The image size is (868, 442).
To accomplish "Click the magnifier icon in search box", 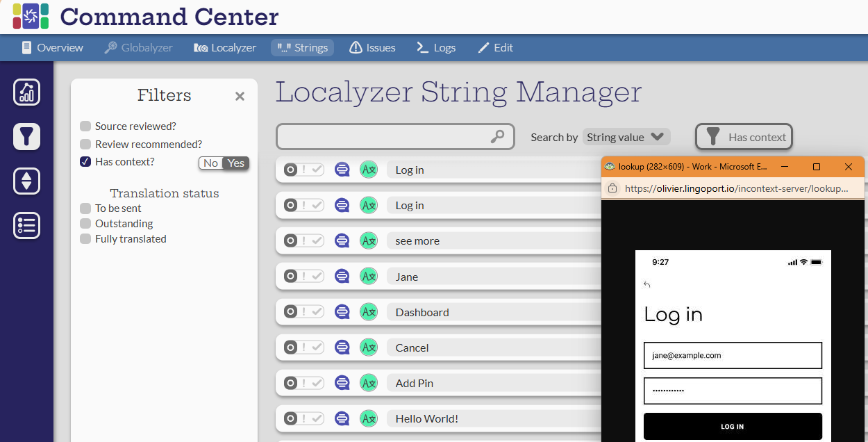I will [x=497, y=137].
